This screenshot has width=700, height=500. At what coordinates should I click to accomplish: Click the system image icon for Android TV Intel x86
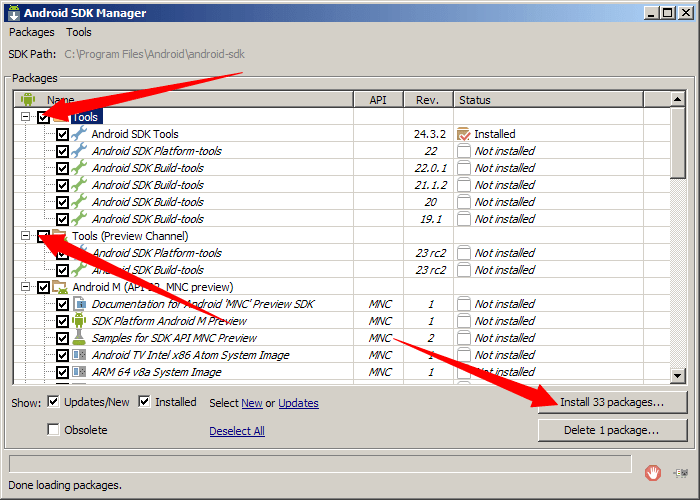click(79, 355)
